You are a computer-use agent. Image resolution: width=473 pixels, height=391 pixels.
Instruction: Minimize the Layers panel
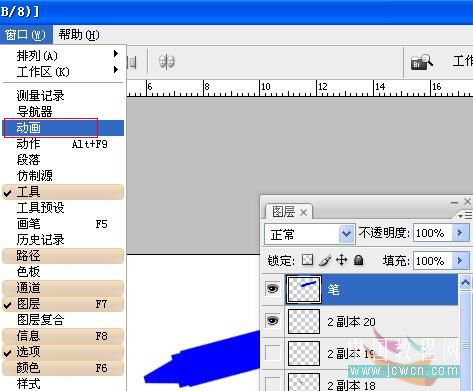(454, 202)
